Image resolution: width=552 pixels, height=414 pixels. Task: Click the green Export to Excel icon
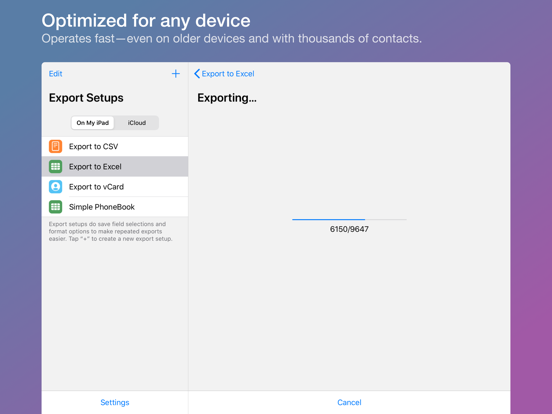click(55, 167)
